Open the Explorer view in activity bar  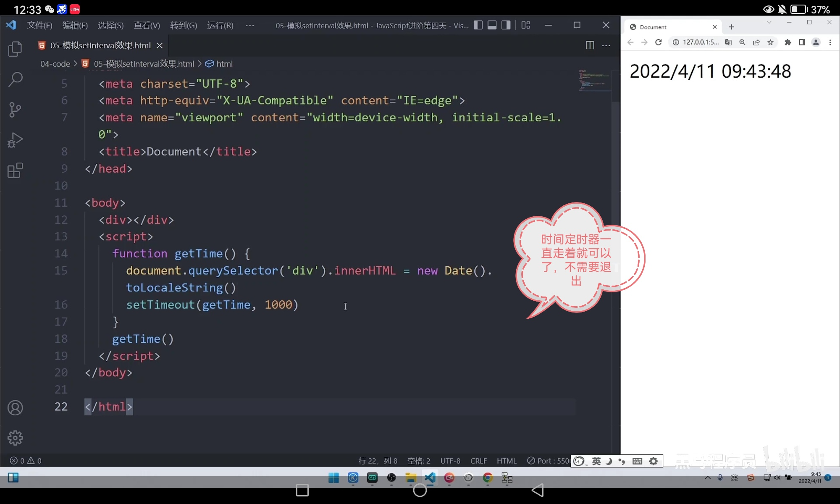point(15,49)
